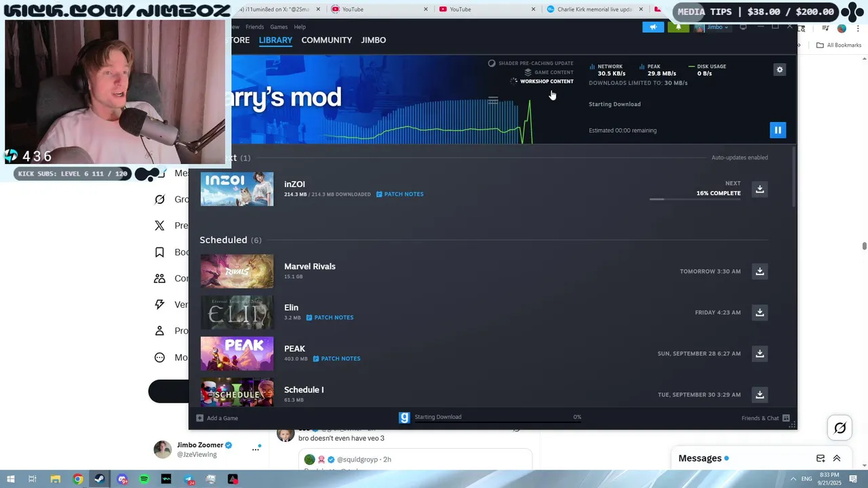Open the COMMUNITY tab in Steam
The image size is (868, 488).
pyautogui.click(x=327, y=40)
